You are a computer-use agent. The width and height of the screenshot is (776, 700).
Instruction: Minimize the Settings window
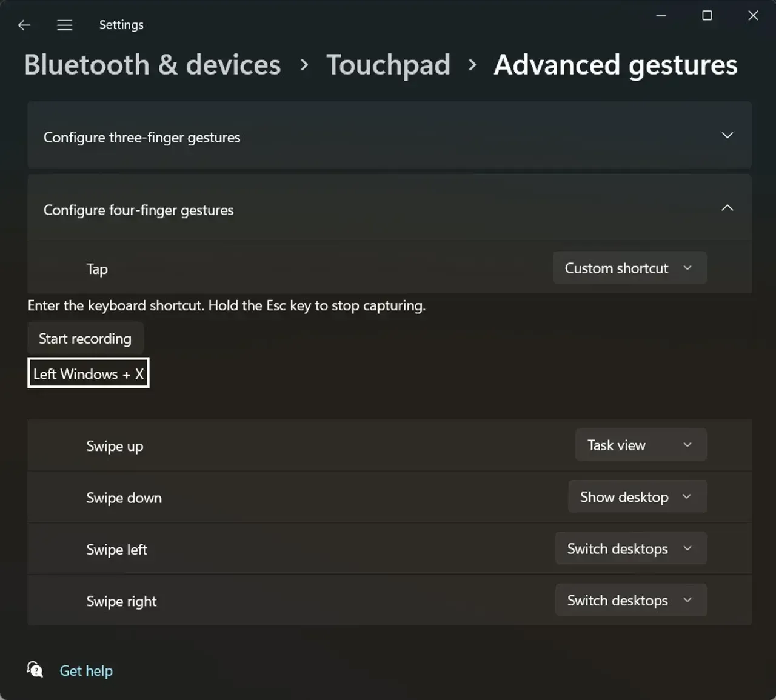pos(661,16)
